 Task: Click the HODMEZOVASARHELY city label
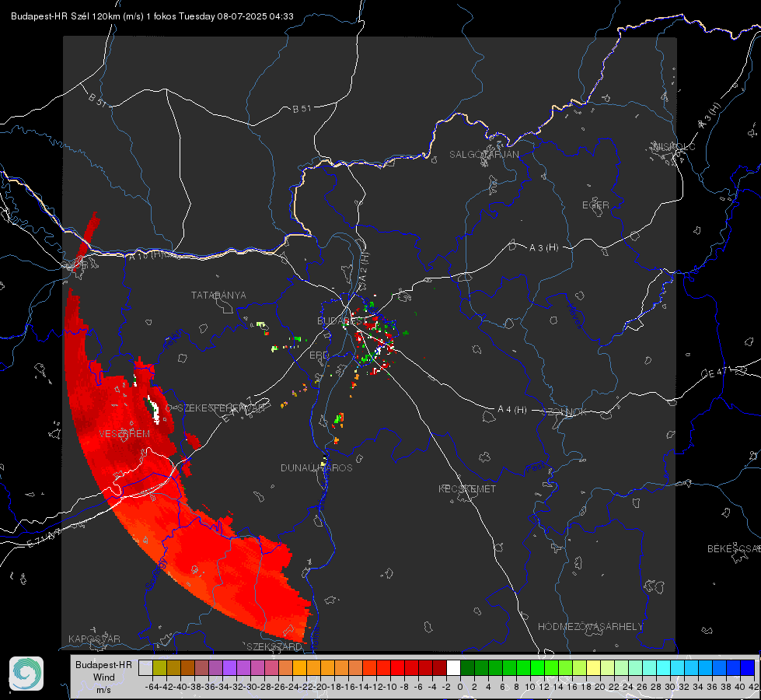tap(590, 627)
